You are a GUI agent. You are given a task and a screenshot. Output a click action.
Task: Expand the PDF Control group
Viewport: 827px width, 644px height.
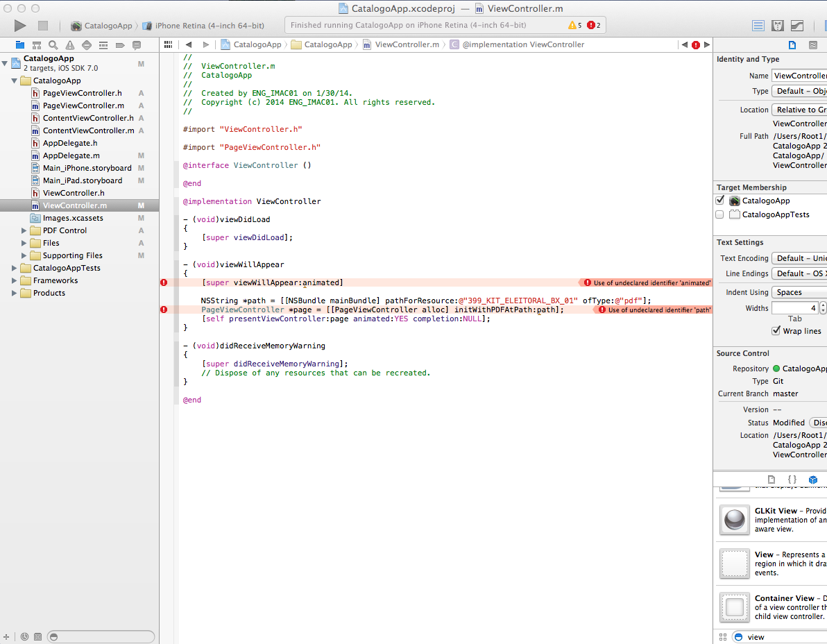(24, 230)
